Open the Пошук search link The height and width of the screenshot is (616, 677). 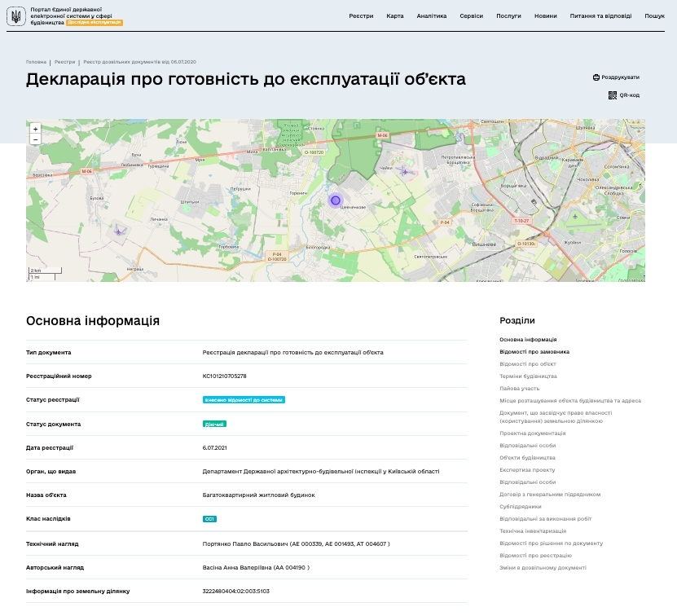[x=654, y=16]
